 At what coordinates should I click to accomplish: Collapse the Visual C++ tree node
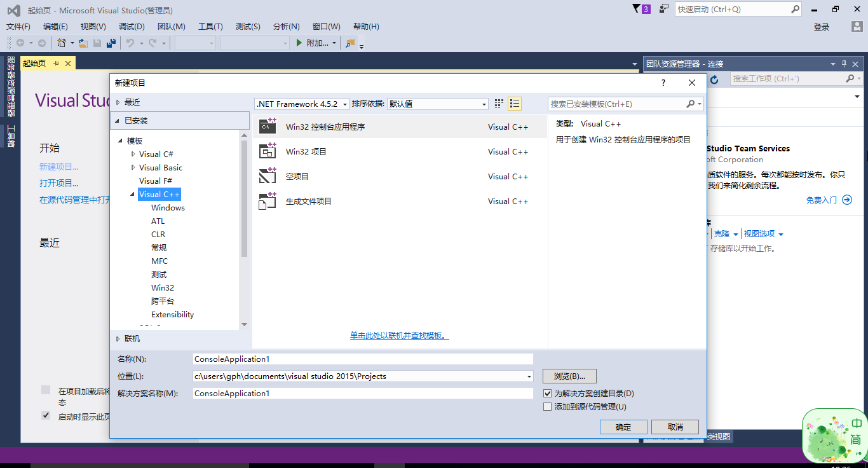click(x=133, y=194)
